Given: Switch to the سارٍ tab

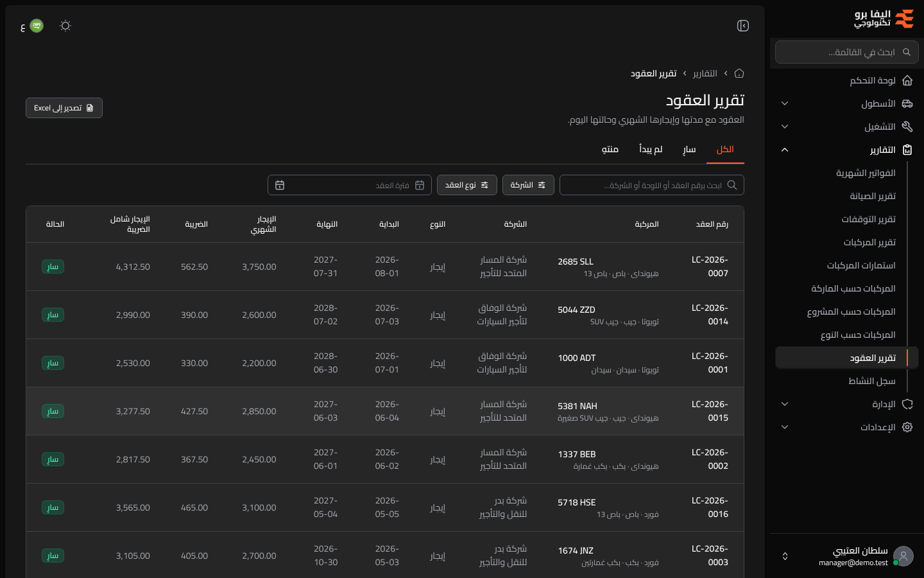Looking at the screenshot, I should coord(689,149).
